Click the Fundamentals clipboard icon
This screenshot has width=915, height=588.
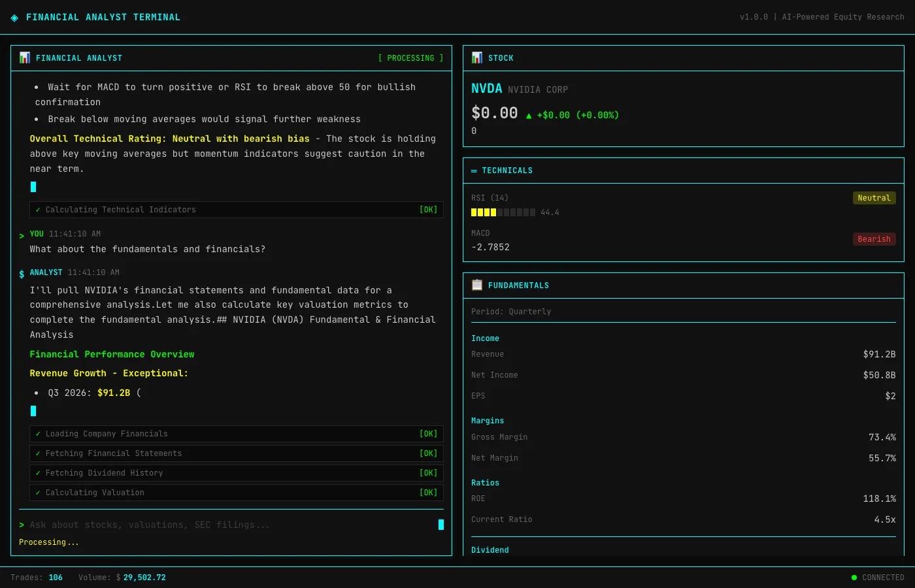[477, 286]
